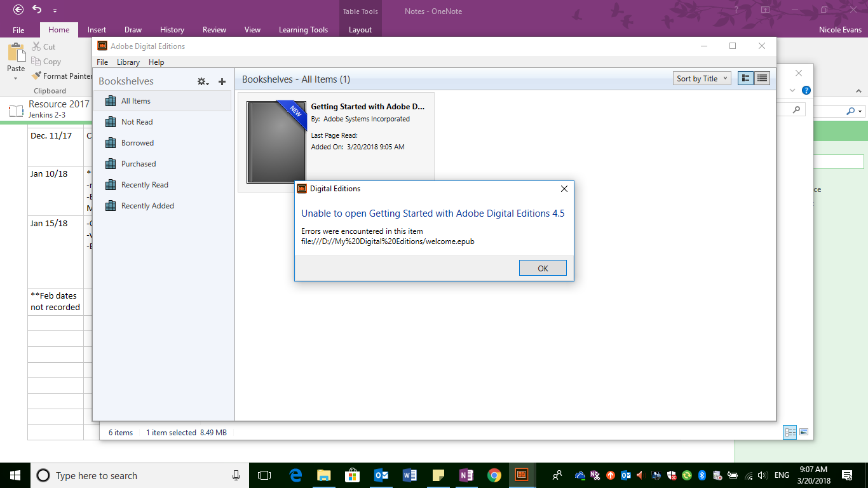868x488 pixels.
Task: Switch to OneNote Review tab
Action: point(215,30)
